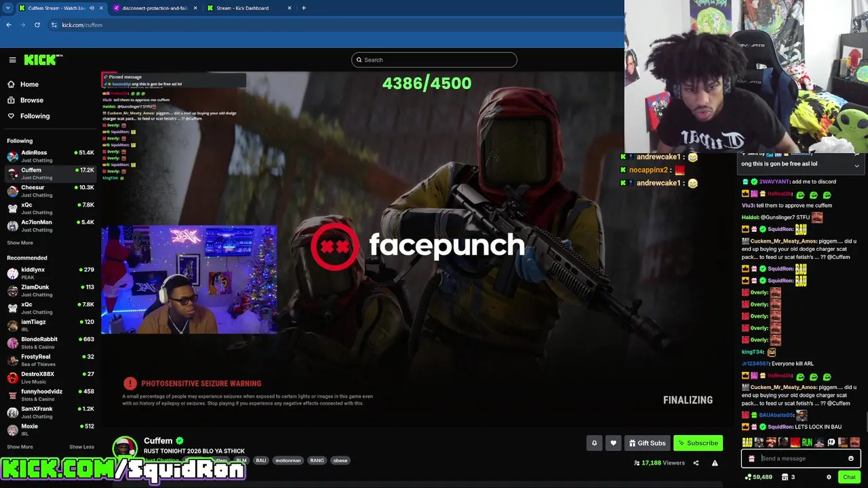The image size is (868, 488).
Task: Open Cuffem channel name link
Action: (x=158, y=441)
